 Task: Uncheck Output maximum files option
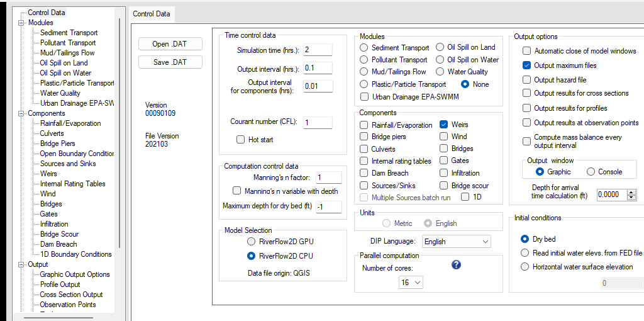coord(526,65)
